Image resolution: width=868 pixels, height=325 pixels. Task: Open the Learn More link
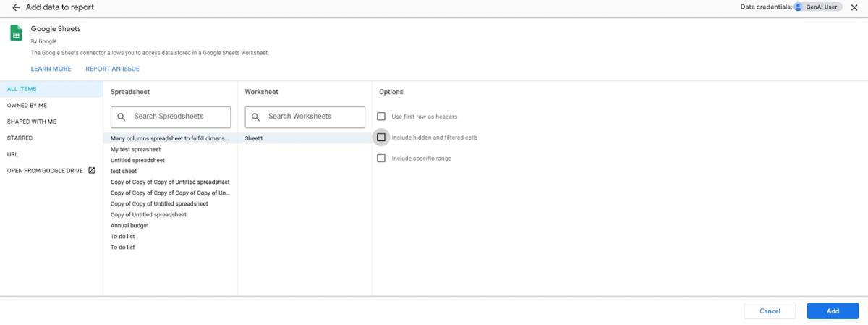pos(51,69)
